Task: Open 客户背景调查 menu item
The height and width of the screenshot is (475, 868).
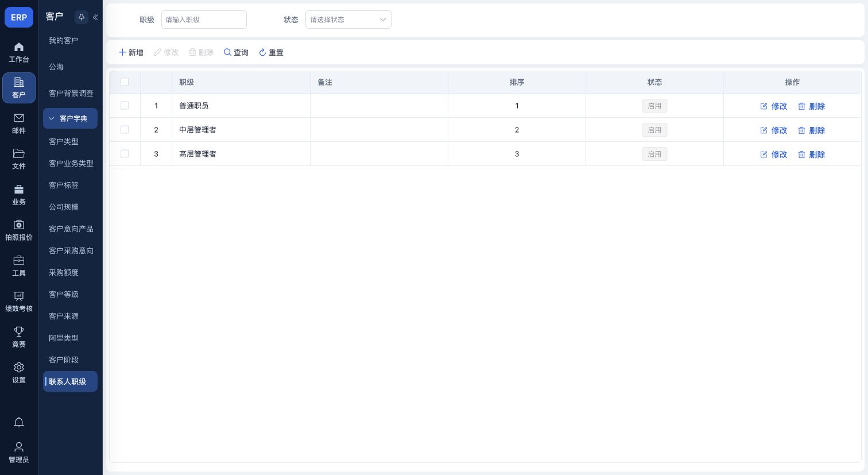Action: click(70, 93)
